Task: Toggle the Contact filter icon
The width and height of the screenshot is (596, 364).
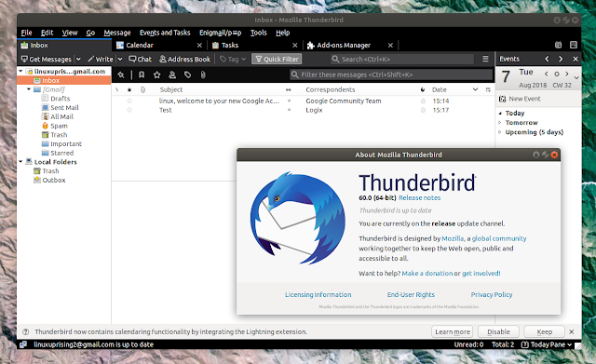Action: [172, 74]
